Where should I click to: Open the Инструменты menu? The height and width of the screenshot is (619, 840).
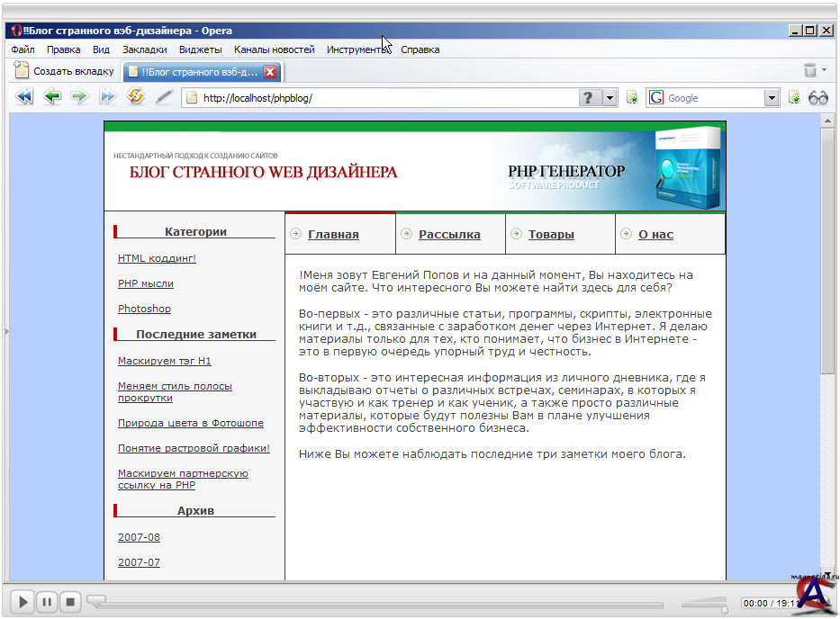click(x=357, y=49)
